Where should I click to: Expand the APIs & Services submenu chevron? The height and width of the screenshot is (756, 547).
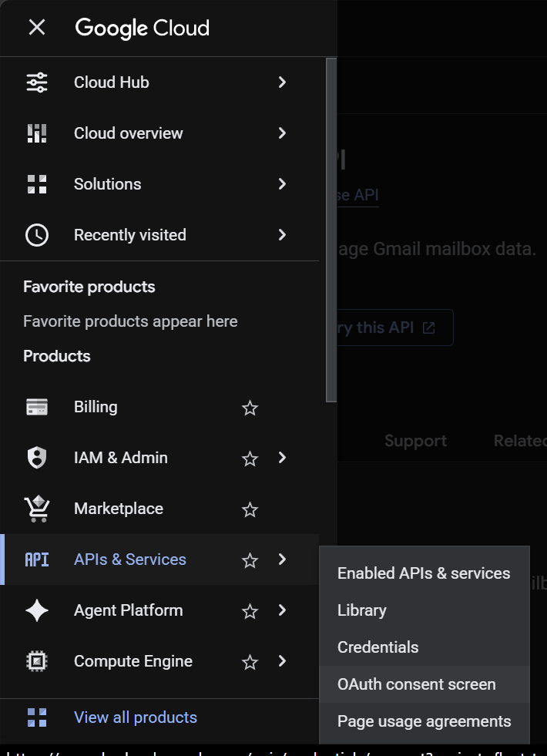pyautogui.click(x=283, y=559)
